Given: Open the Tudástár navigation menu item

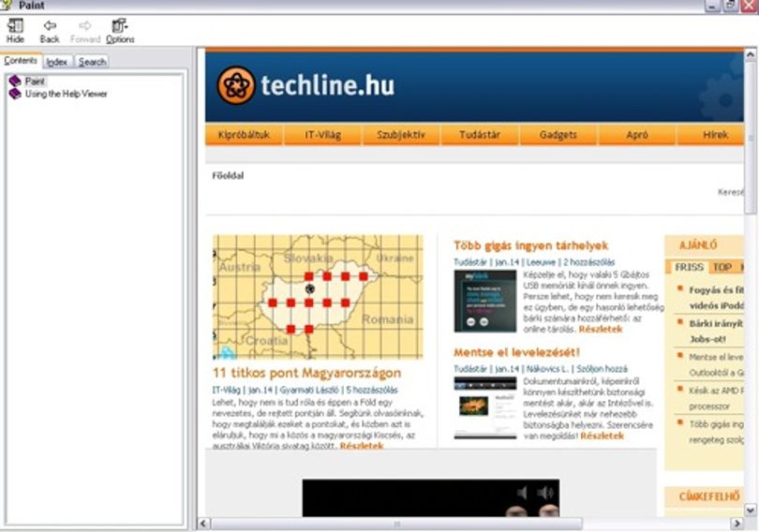Looking at the screenshot, I should [x=480, y=135].
